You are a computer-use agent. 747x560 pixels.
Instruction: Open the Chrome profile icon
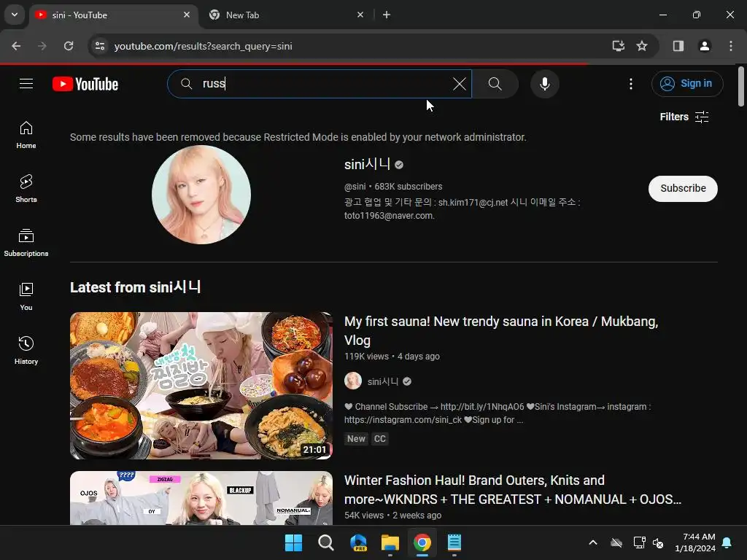[x=705, y=46]
